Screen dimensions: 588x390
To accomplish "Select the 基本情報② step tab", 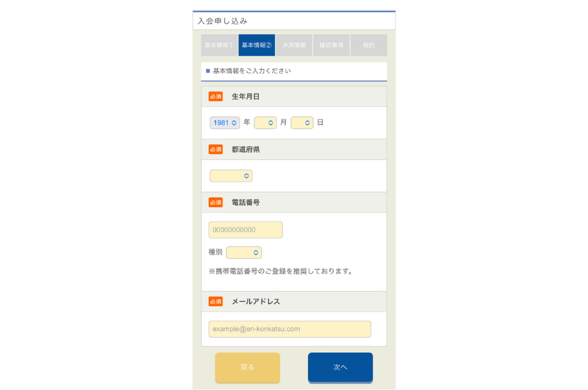I will 256,45.
